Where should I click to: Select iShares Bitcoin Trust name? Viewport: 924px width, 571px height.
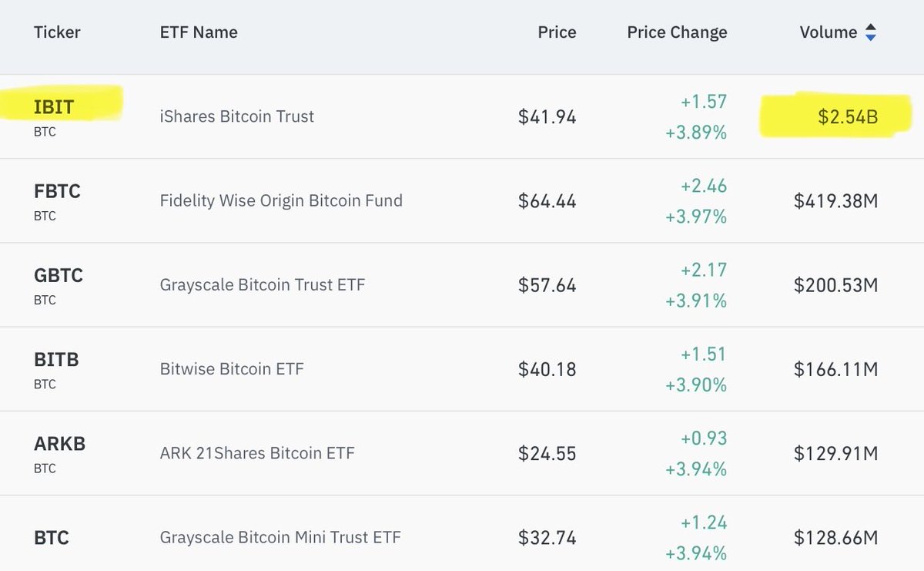tap(237, 116)
